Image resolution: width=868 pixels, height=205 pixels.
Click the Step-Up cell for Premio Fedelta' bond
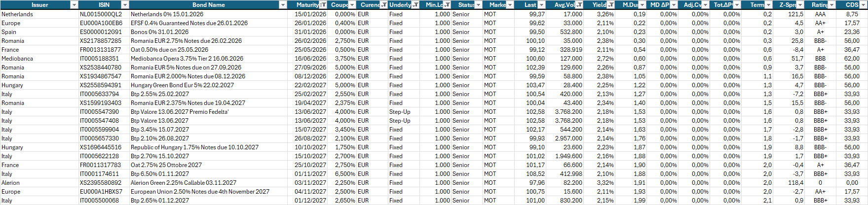pos(400,112)
